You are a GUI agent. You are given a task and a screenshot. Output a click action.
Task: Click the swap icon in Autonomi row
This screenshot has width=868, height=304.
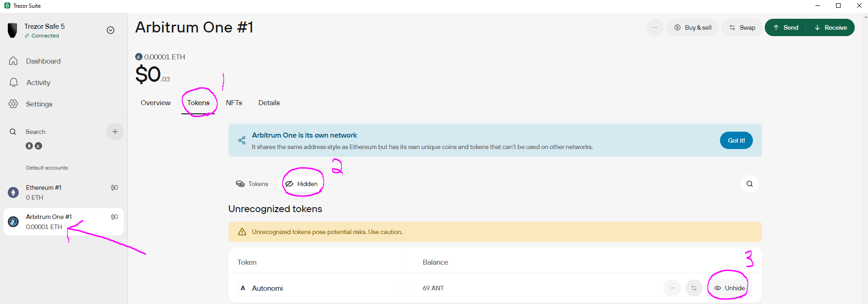(x=693, y=288)
